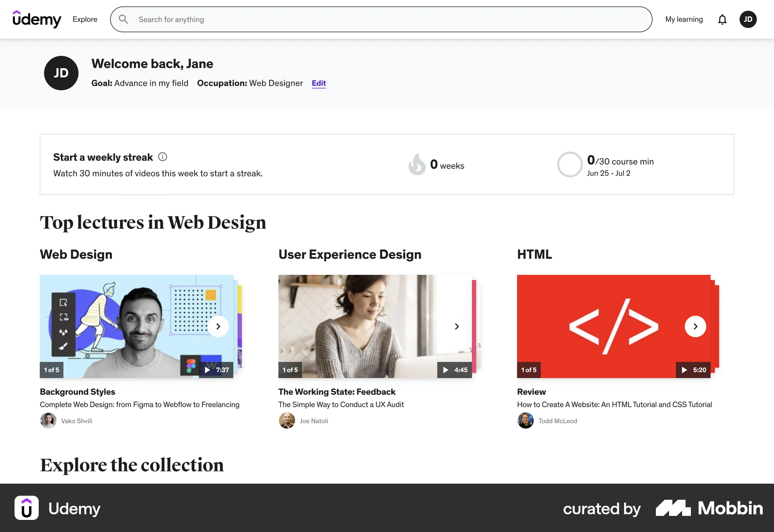Advance the HTML card with its chevron
This screenshot has width=774, height=532.
(695, 326)
